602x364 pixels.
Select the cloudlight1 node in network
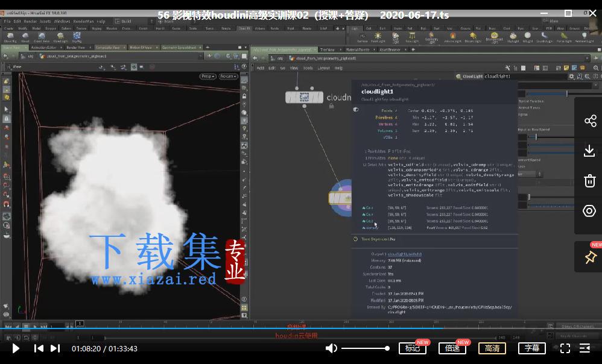click(x=340, y=198)
